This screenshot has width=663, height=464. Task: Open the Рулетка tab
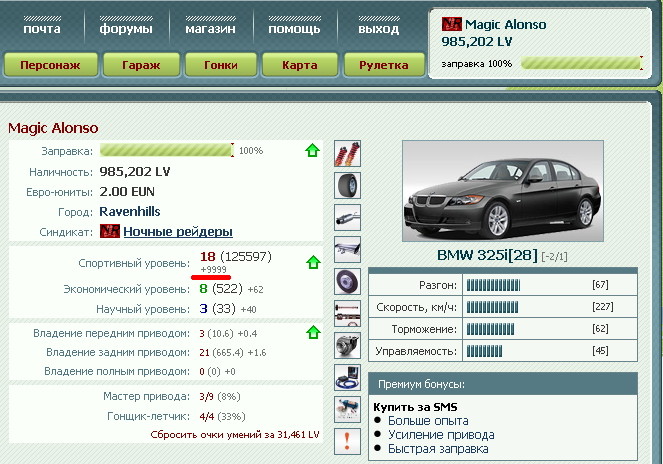point(384,65)
